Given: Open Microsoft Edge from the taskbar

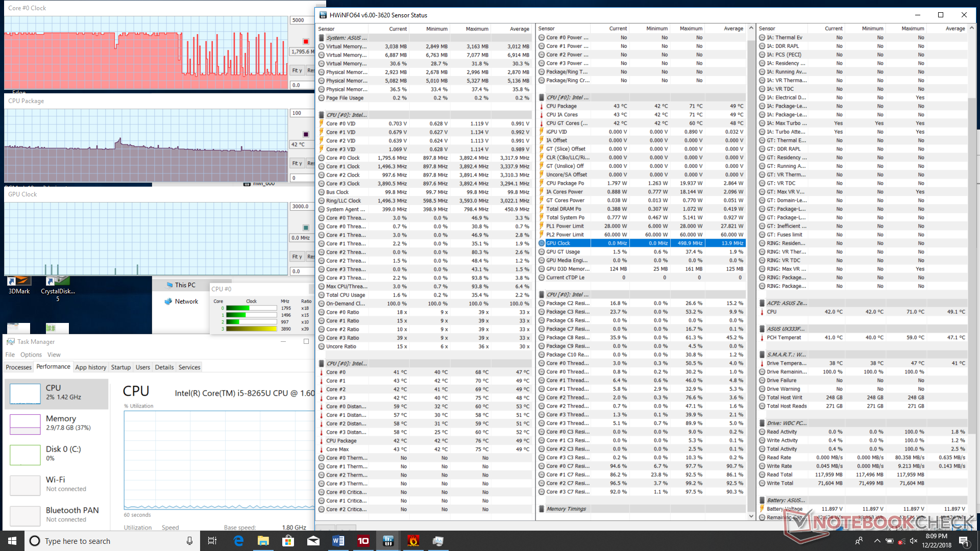Looking at the screenshot, I should (238, 541).
